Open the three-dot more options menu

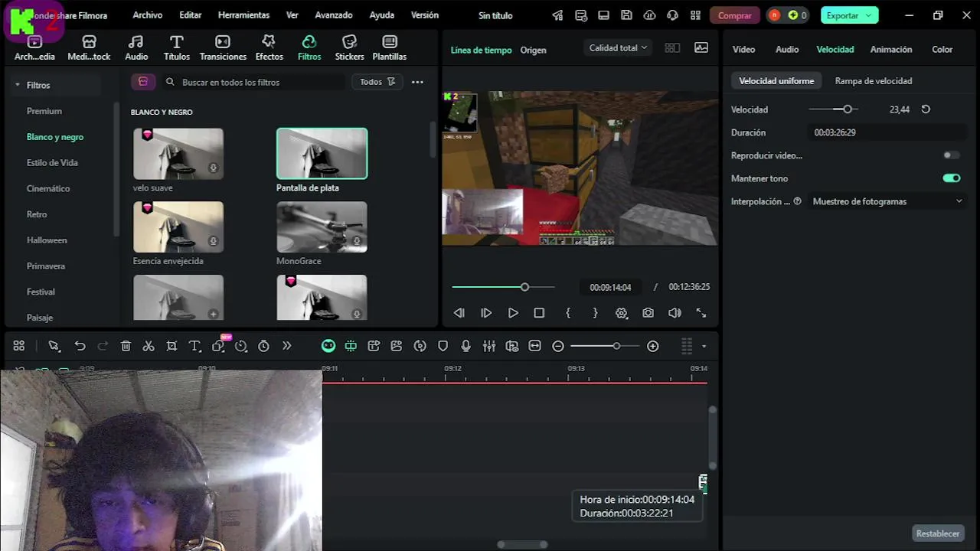(417, 82)
